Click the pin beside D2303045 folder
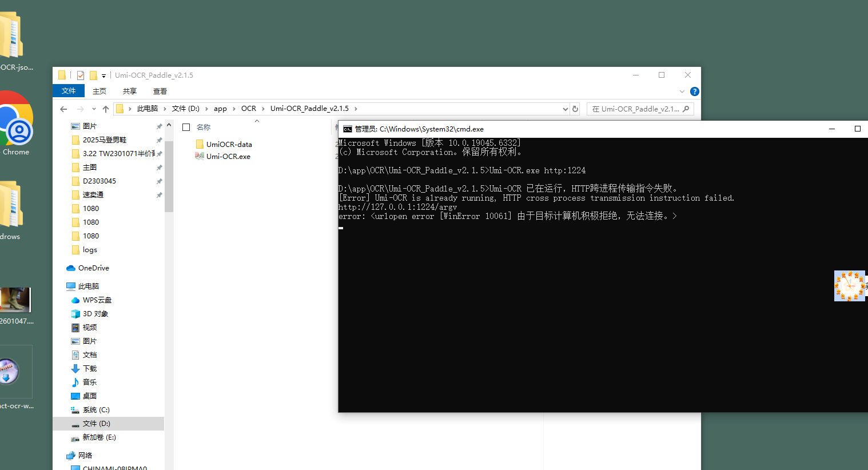This screenshot has width=868, height=470. [159, 181]
